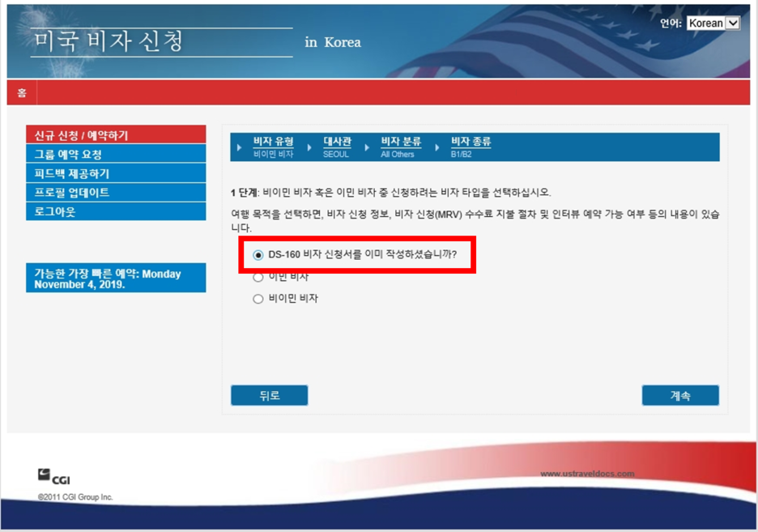Screen dimensions: 758x532
Task: Click the 대사관 breadcrumb link
Action: (x=337, y=141)
